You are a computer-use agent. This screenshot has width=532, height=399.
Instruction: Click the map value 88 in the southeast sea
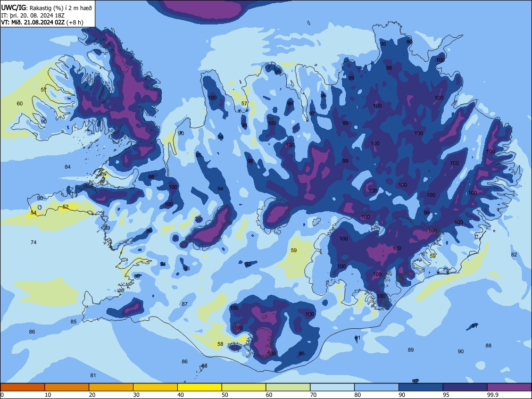pyautogui.click(x=488, y=345)
